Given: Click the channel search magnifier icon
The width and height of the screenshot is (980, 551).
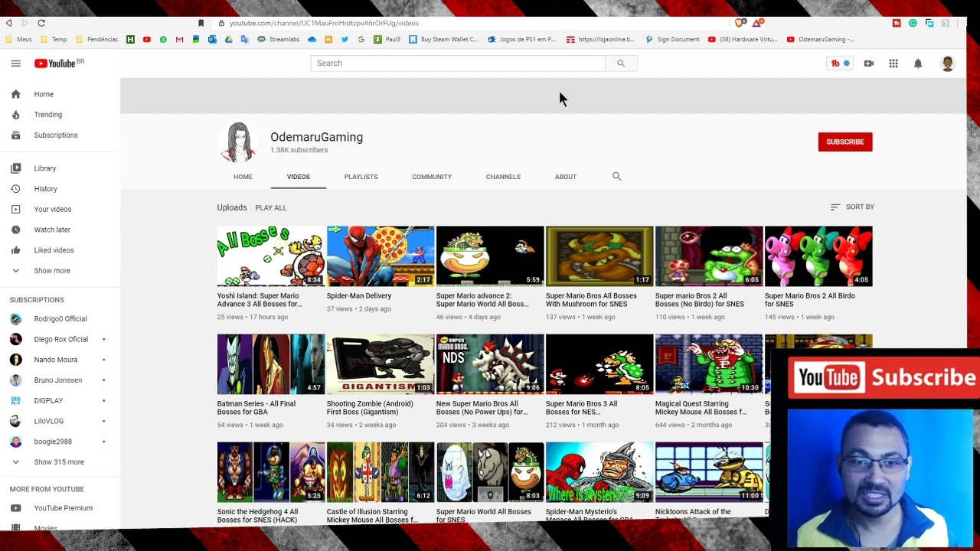Looking at the screenshot, I should (x=616, y=177).
